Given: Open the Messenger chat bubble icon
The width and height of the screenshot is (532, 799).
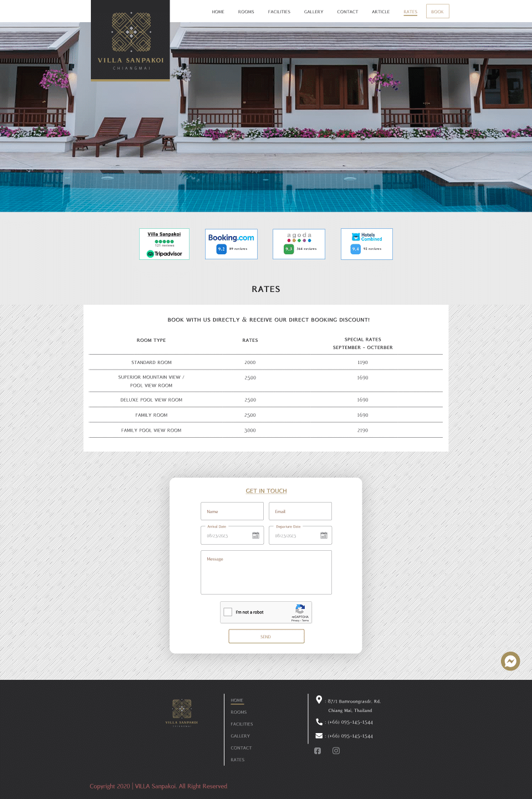Looking at the screenshot, I should (x=510, y=661).
